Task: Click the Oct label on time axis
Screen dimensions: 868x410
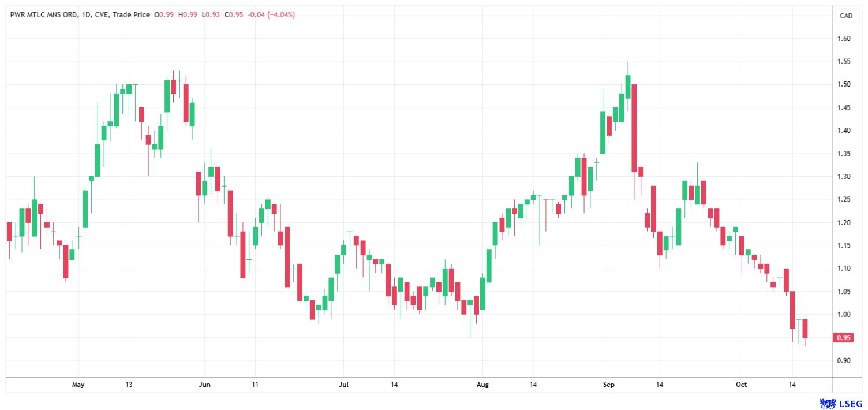Action: coord(742,384)
